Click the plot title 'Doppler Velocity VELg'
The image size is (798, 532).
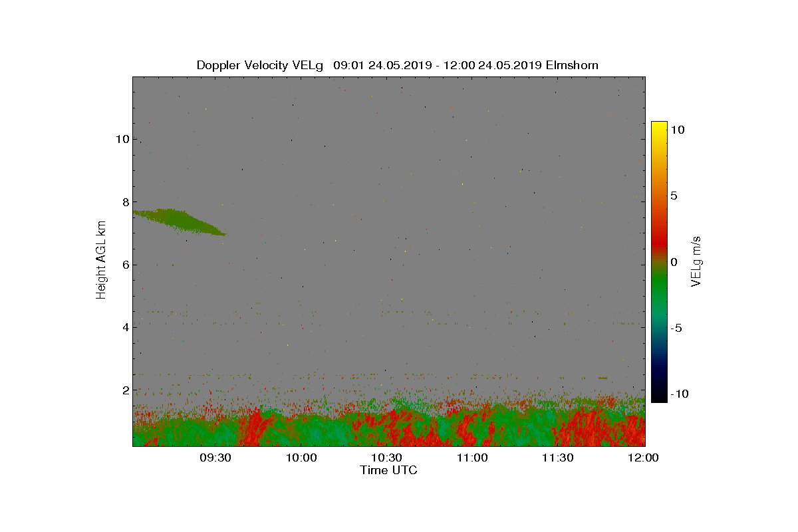click(260, 65)
